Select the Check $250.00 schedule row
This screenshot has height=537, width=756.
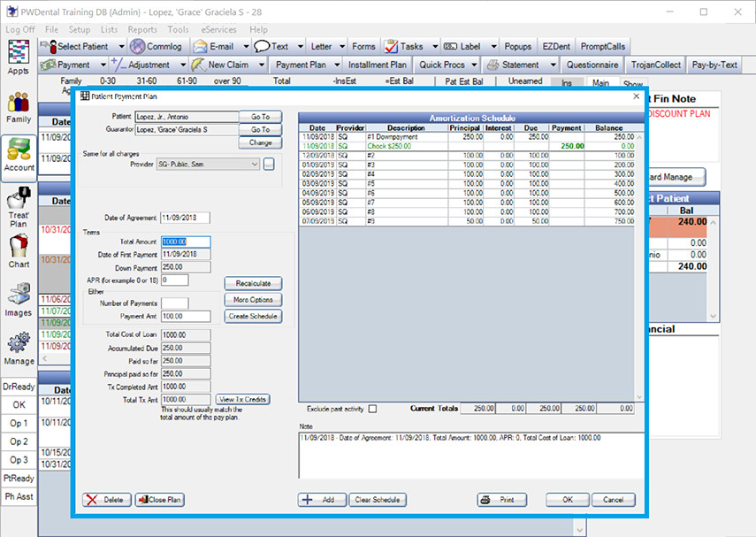pyautogui.click(x=468, y=146)
